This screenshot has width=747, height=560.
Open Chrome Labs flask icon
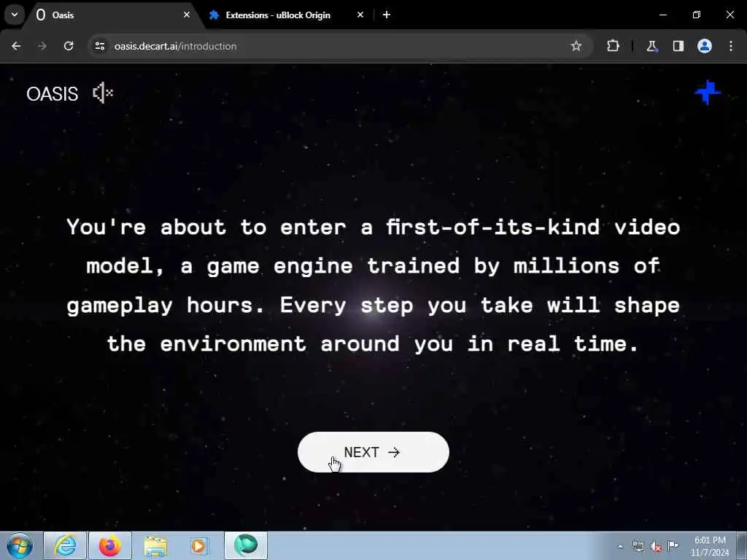click(651, 46)
